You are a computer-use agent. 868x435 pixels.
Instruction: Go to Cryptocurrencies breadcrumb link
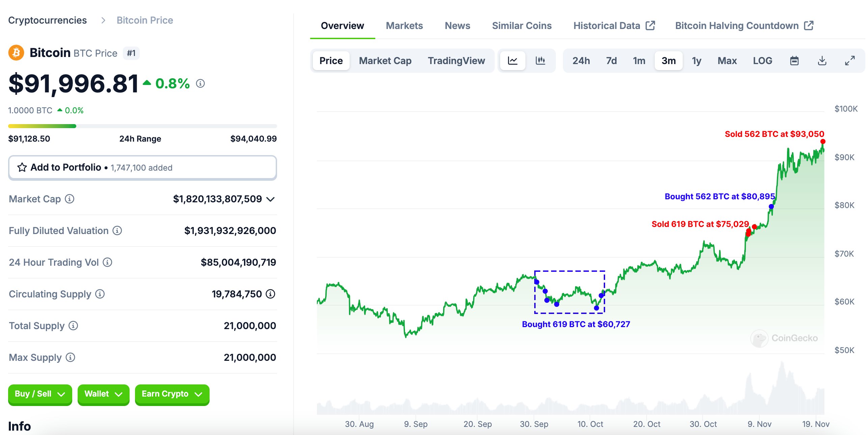47,21
